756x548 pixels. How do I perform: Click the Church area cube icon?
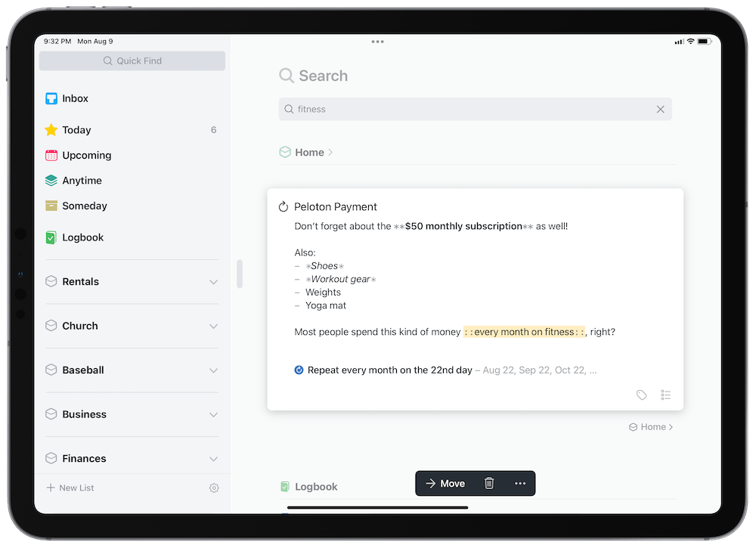point(51,326)
